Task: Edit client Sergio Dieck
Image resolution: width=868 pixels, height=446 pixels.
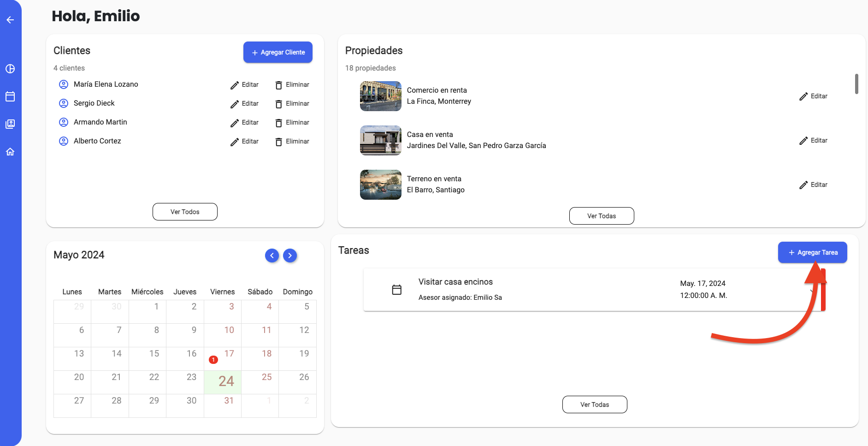Action: click(x=245, y=104)
